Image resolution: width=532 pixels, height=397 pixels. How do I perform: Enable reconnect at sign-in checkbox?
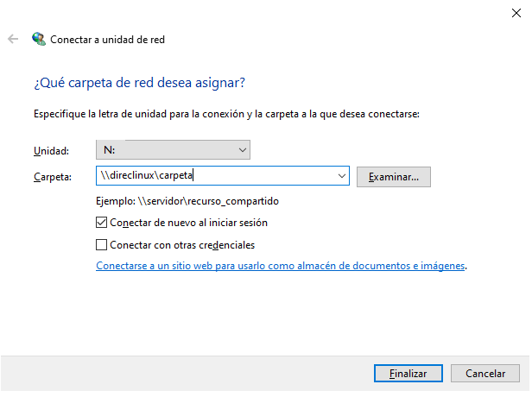[x=101, y=223]
